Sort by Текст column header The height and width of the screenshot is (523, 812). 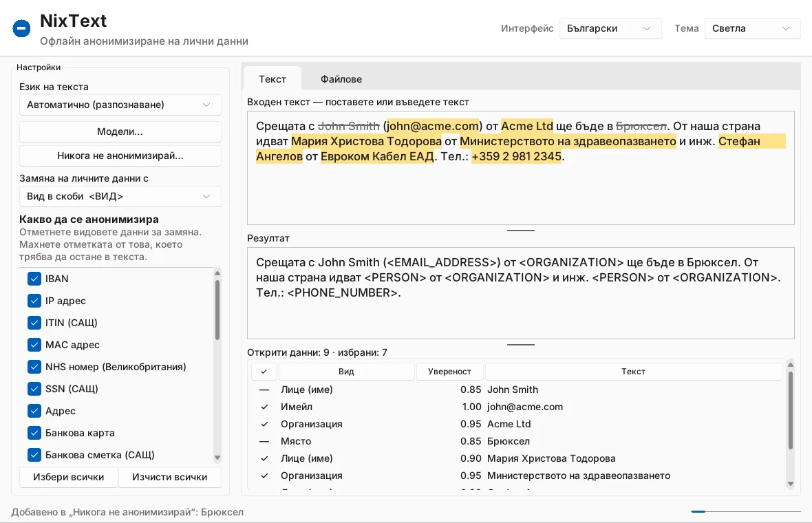tap(633, 372)
